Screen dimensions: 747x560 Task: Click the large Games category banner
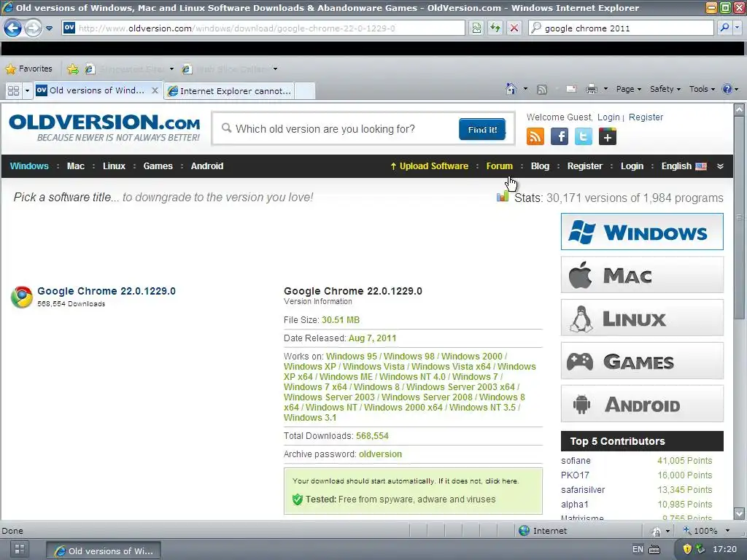642,361
